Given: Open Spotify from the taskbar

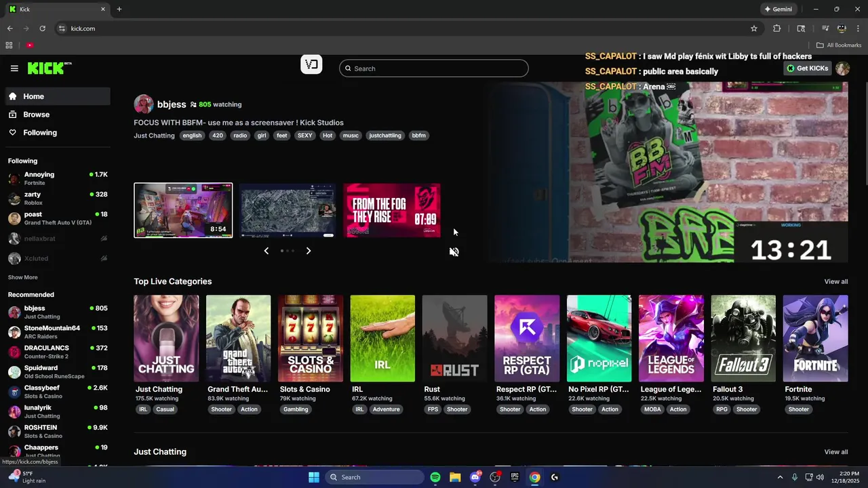Looking at the screenshot, I should (x=435, y=477).
